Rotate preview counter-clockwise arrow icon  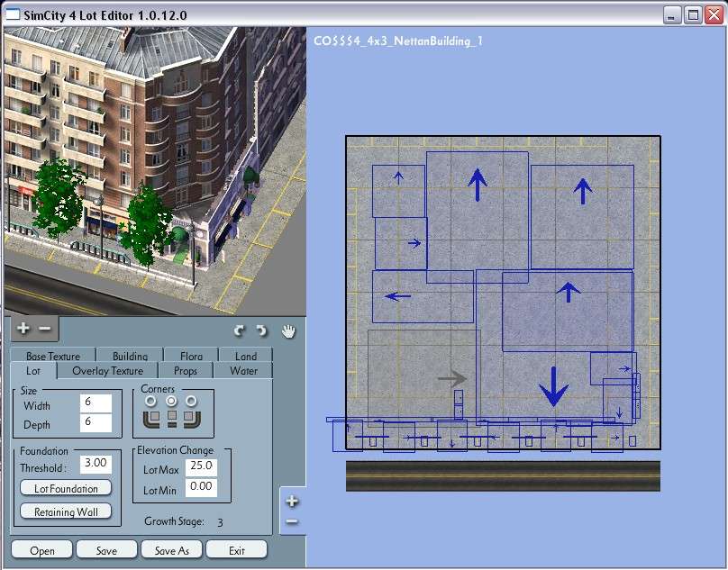[239, 330]
